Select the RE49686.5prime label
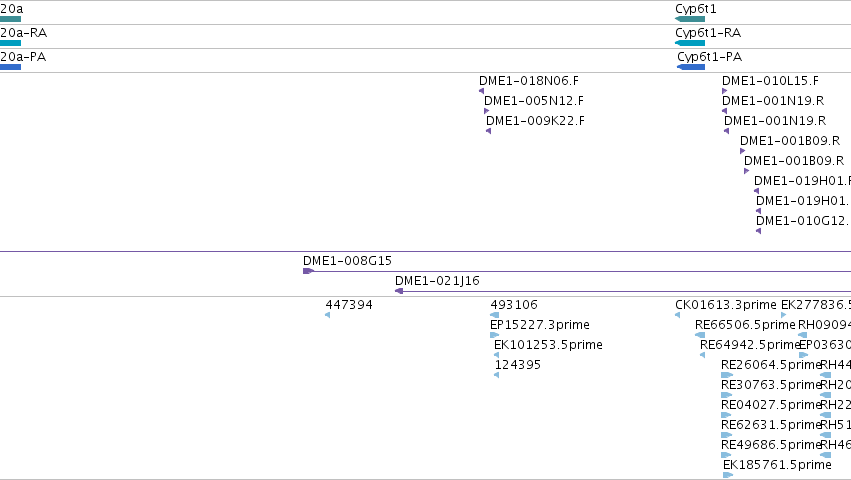 pos(771,446)
